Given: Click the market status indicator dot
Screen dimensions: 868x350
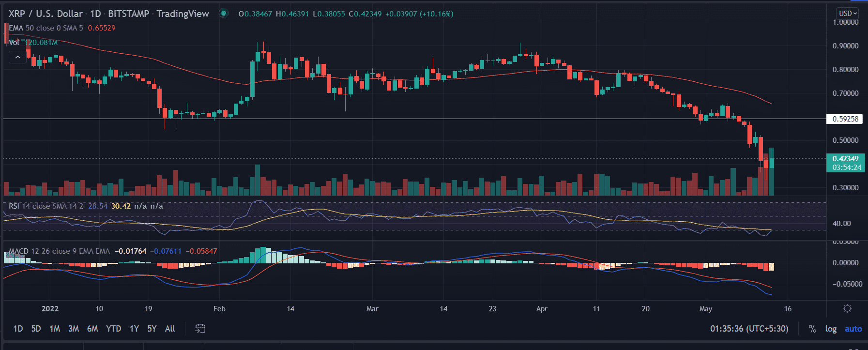Looking at the screenshot, I should (x=224, y=14).
